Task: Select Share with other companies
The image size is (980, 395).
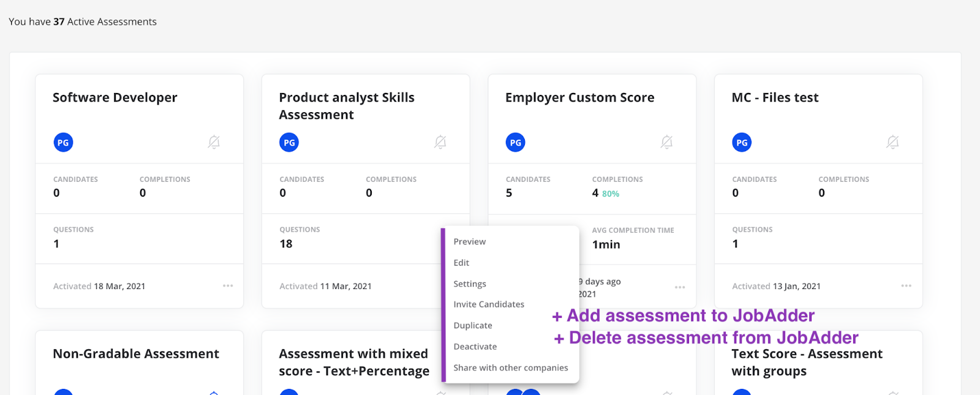Action: click(511, 367)
